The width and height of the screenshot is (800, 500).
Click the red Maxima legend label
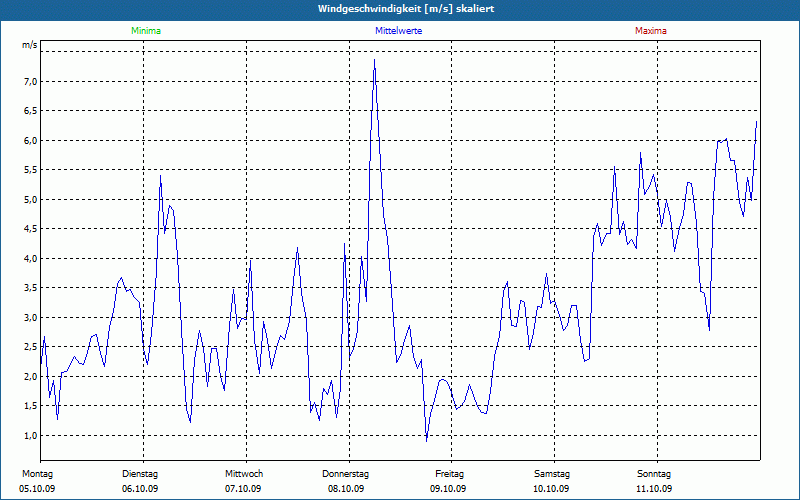(651, 31)
